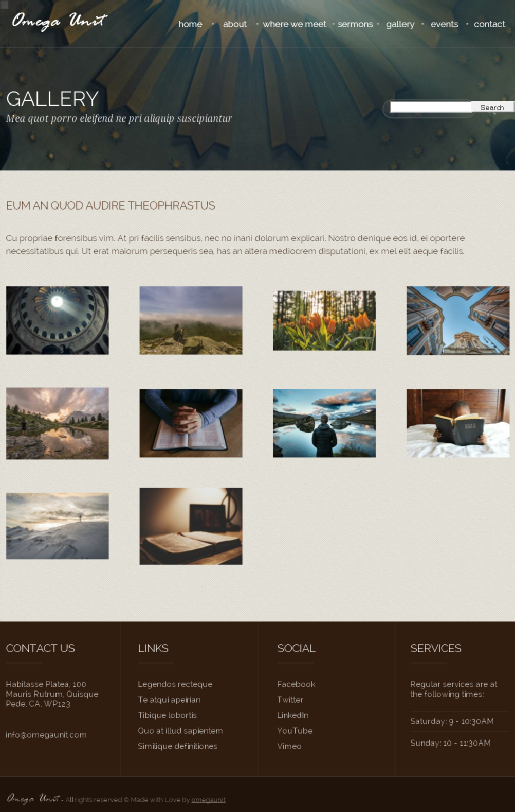Open the church dome thumbnail

[58, 321]
